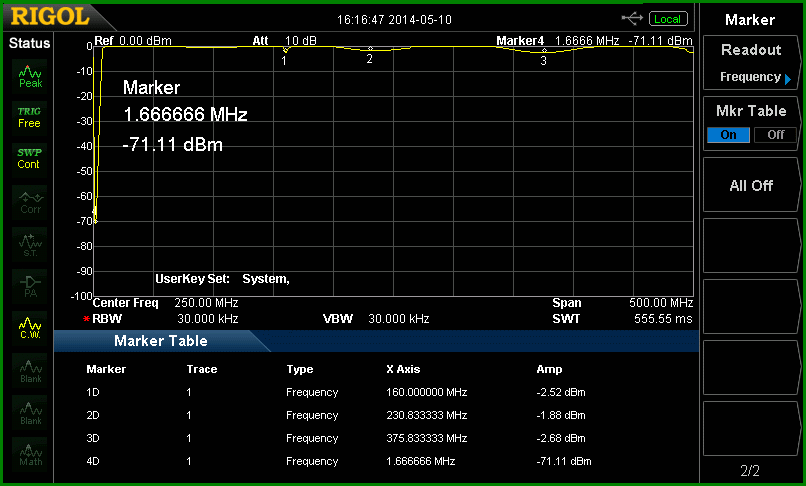Click Span 500.00 MHz value

coord(661,303)
